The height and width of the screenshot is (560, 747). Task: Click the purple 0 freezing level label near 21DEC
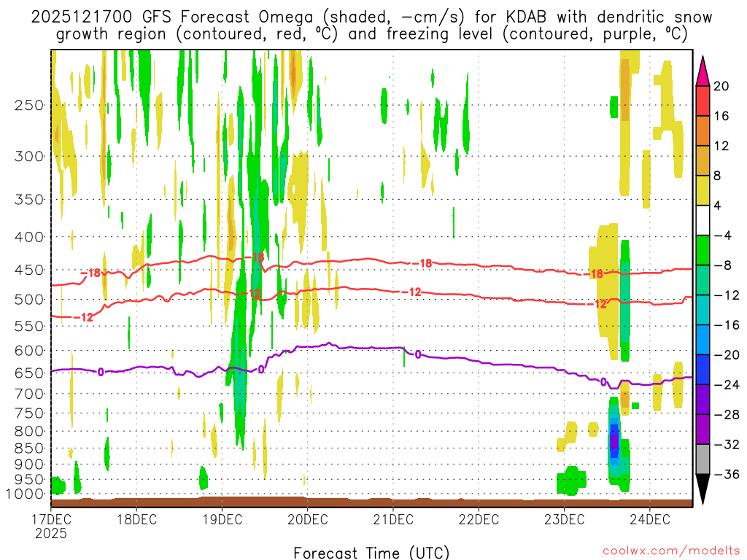[x=418, y=354]
